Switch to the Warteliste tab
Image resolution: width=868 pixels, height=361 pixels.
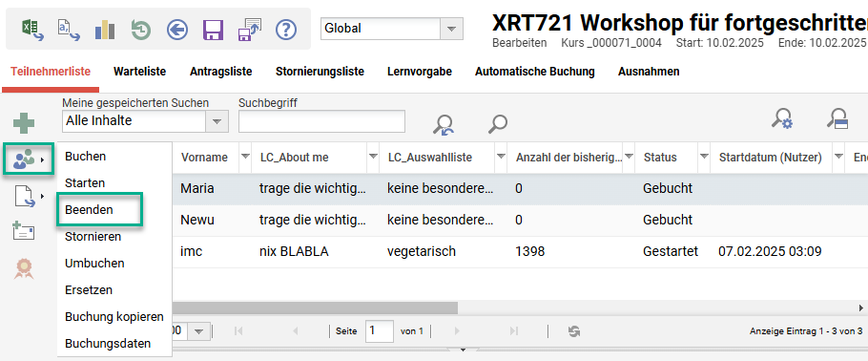click(139, 72)
